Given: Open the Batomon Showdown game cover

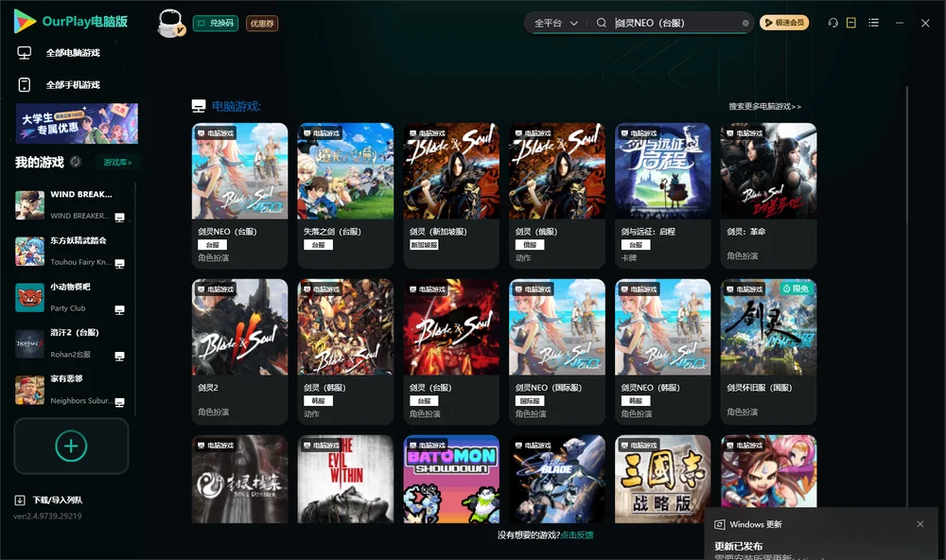Looking at the screenshot, I should coord(451,480).
